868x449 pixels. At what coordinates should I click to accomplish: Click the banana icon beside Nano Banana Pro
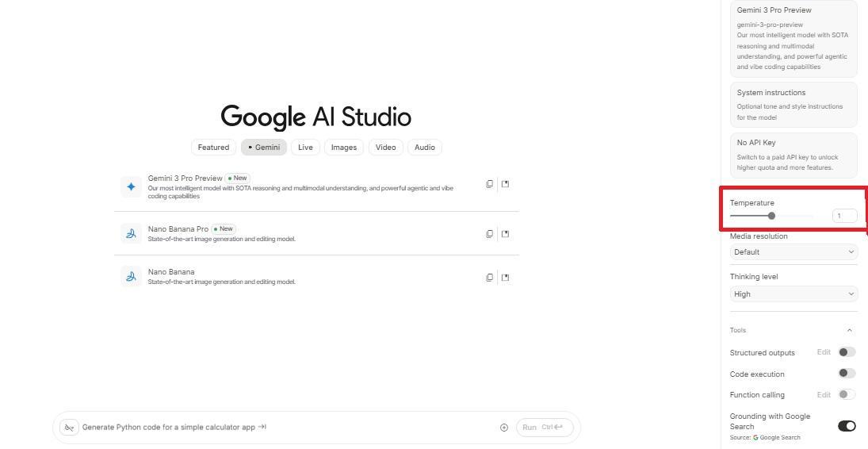click(x=131, y=233)
